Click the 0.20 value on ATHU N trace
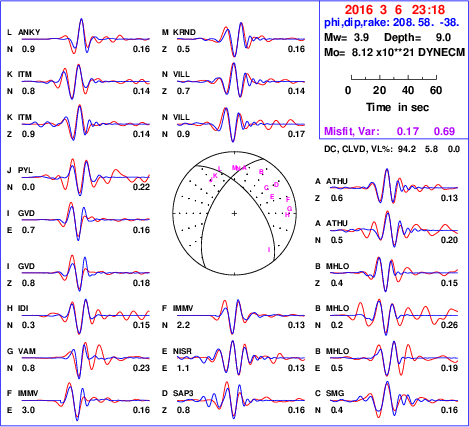 click(449, 240)
